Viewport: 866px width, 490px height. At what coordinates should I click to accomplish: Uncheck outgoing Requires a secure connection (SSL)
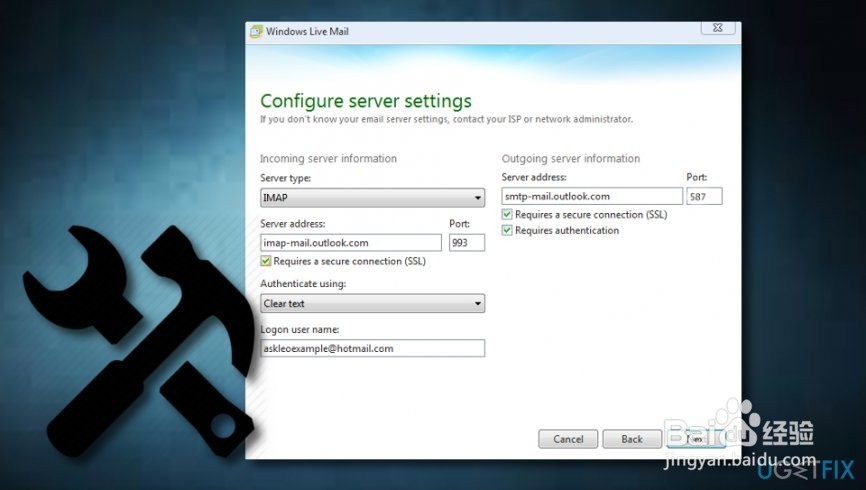pyautogui.click(x=507, y=214)
